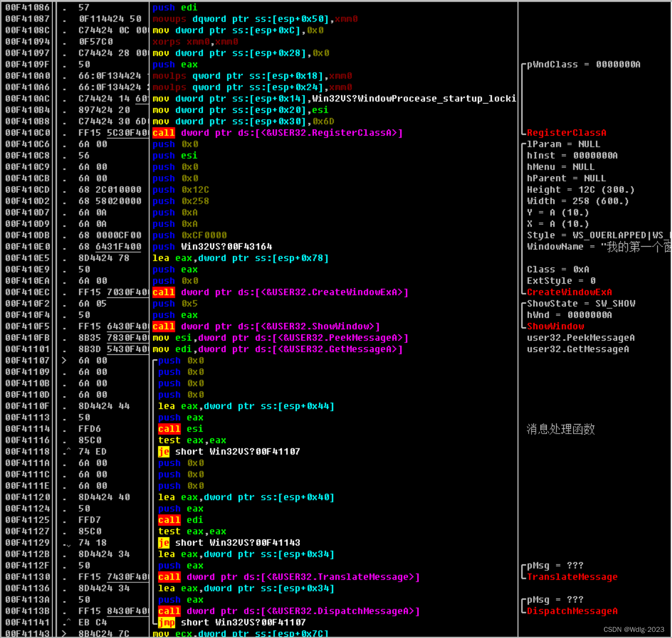Select the call DispatchMessageA instruction

[289, 611]
